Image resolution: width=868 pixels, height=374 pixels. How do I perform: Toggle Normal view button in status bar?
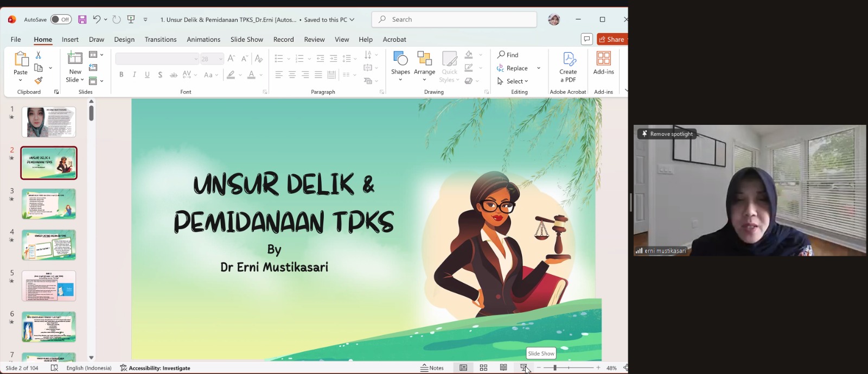click(x=463, y=367)
